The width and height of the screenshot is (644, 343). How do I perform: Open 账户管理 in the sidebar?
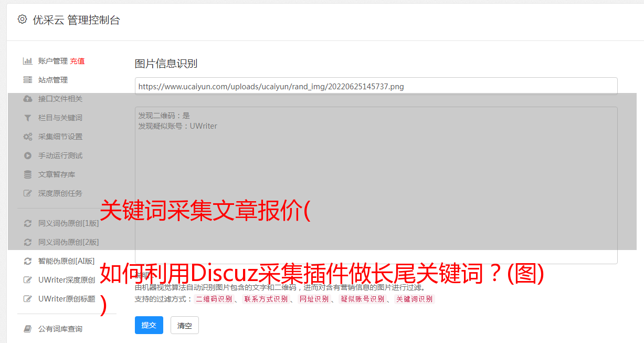coord(53,61)
